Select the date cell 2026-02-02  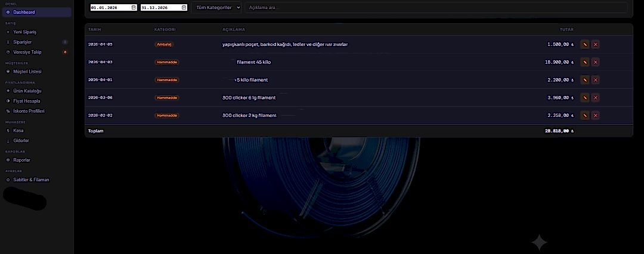(100, 116)
